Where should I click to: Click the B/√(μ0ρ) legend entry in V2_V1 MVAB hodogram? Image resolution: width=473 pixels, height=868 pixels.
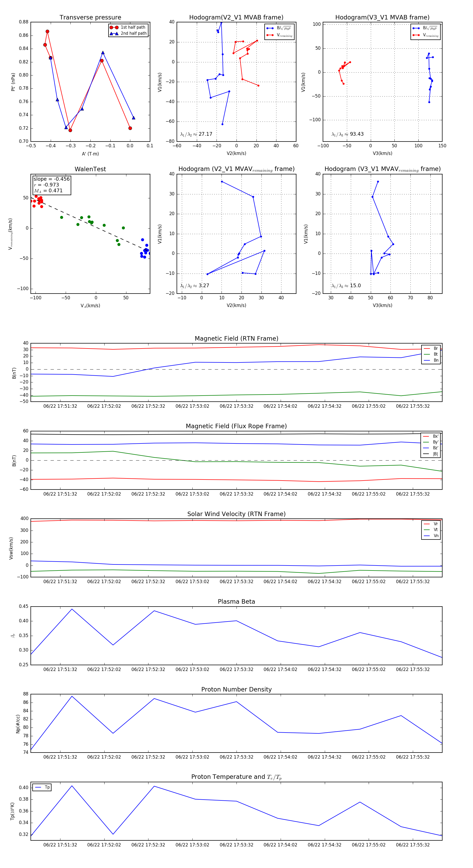(x=279, y=28)
